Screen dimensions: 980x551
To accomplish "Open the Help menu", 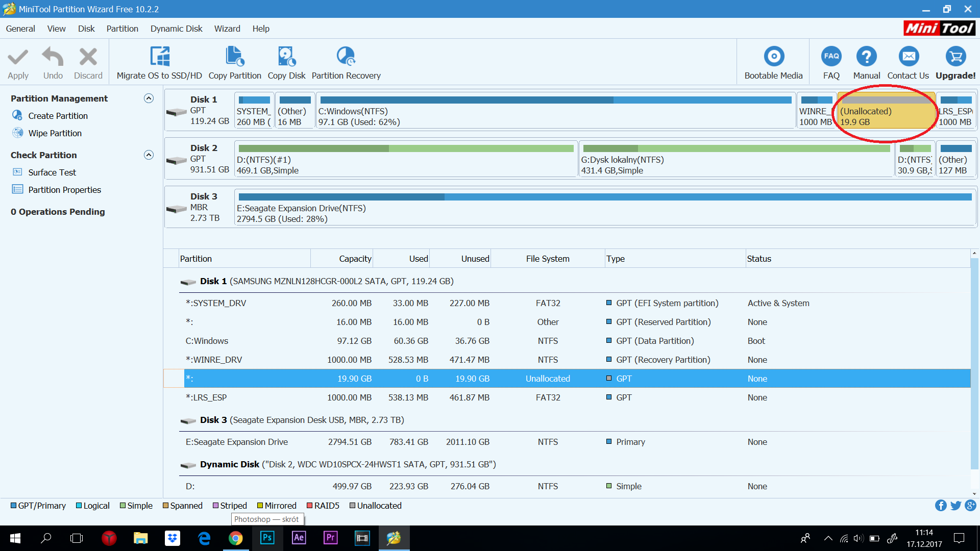I will pos(261,29).
